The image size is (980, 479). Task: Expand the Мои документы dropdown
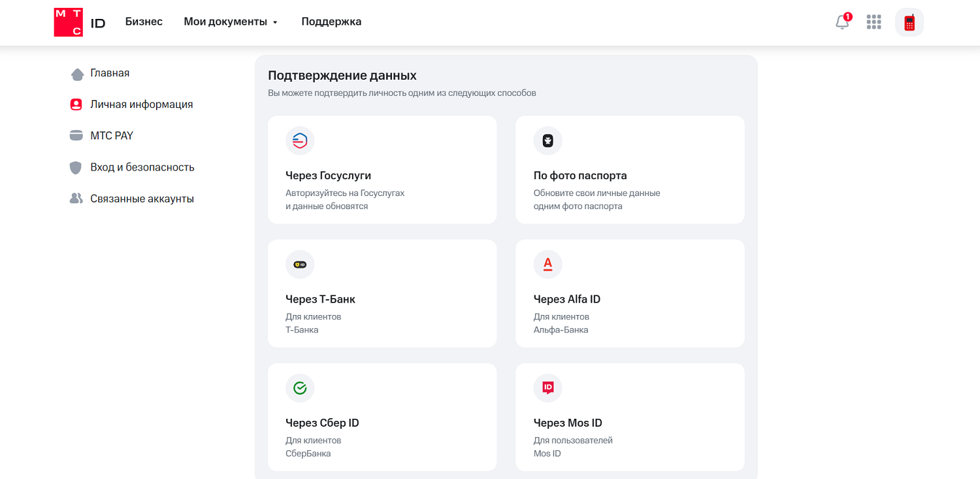231,22
